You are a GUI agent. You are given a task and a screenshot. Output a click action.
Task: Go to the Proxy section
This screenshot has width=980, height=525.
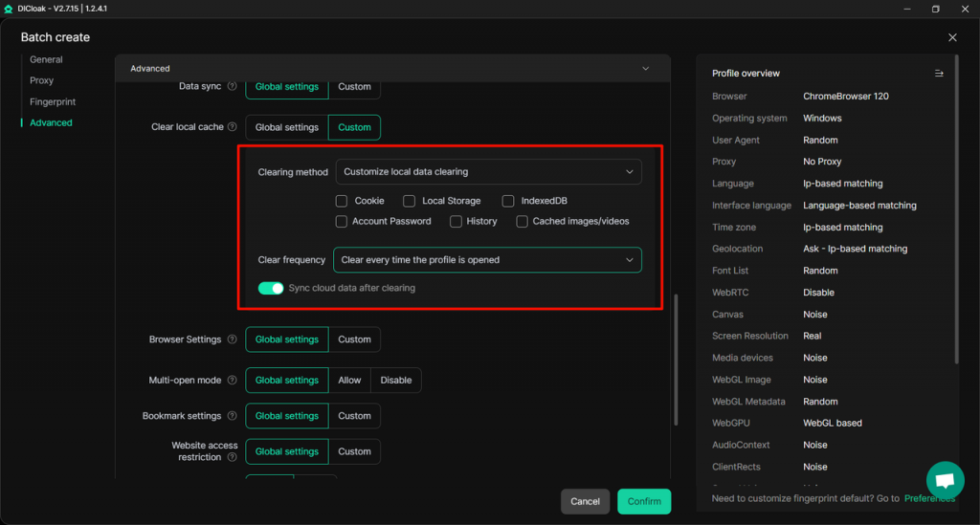(x=42, y=80)
